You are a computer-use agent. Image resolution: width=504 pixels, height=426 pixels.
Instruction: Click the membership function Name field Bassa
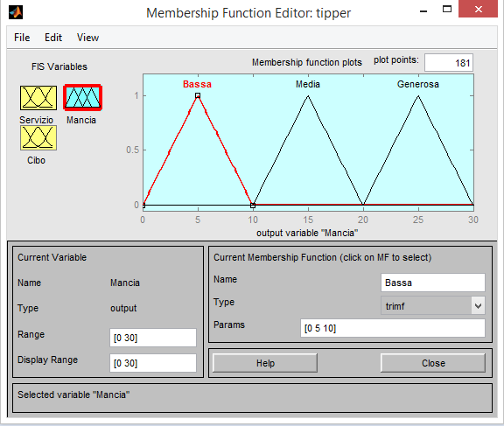[432, 283]
